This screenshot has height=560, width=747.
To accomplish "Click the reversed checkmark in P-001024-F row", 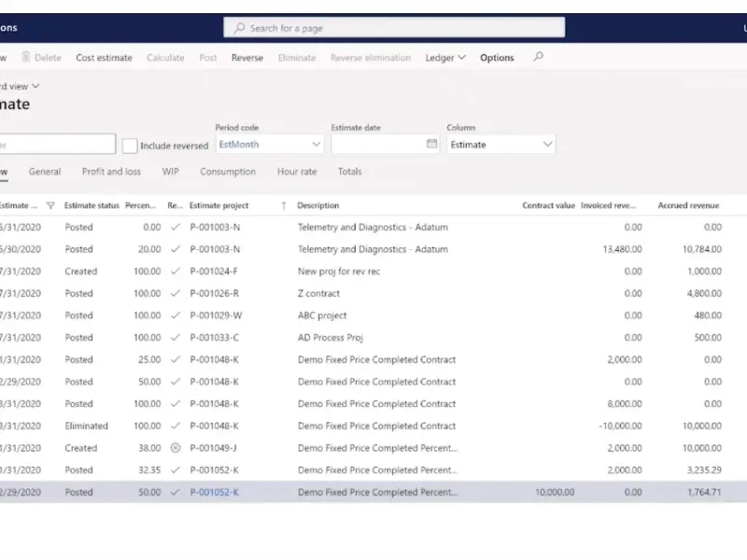I will tap(176, 272).
